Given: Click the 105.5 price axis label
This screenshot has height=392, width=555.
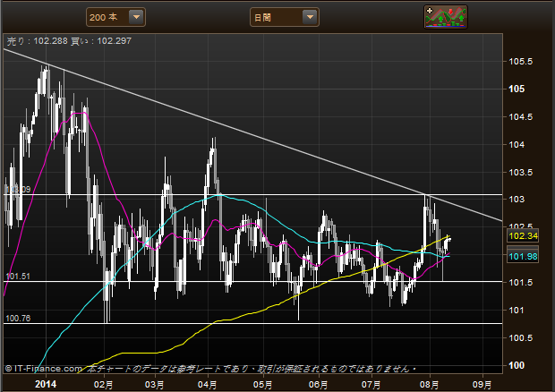Looking at the screenshot, I should click(520, 62).
